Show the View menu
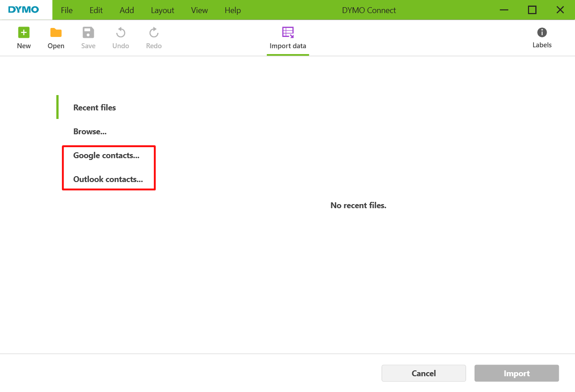The image size is (575, 392). click(199, 10)
